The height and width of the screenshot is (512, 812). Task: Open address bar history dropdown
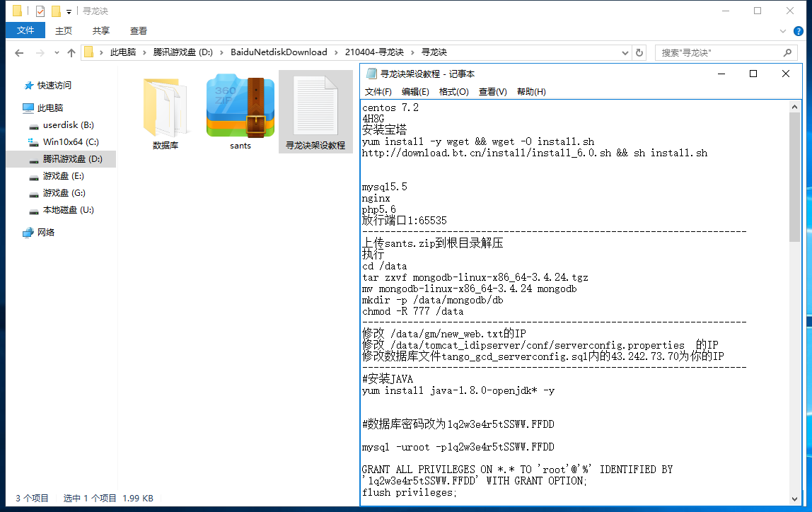pos(625,53)
